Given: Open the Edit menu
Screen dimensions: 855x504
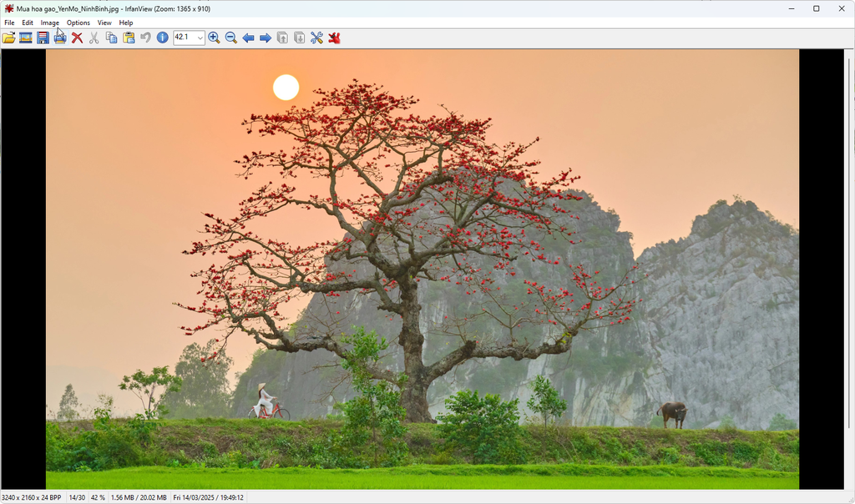Looking at the screenshot, I should click(28, 23).
